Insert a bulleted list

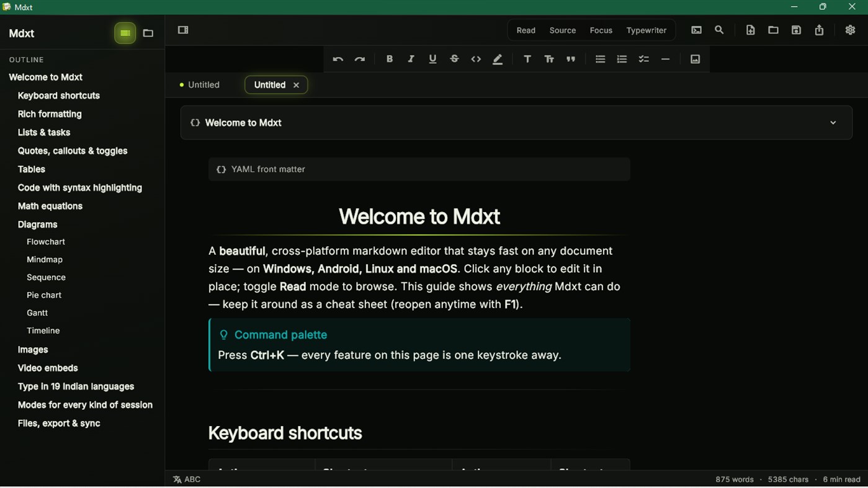600,60
